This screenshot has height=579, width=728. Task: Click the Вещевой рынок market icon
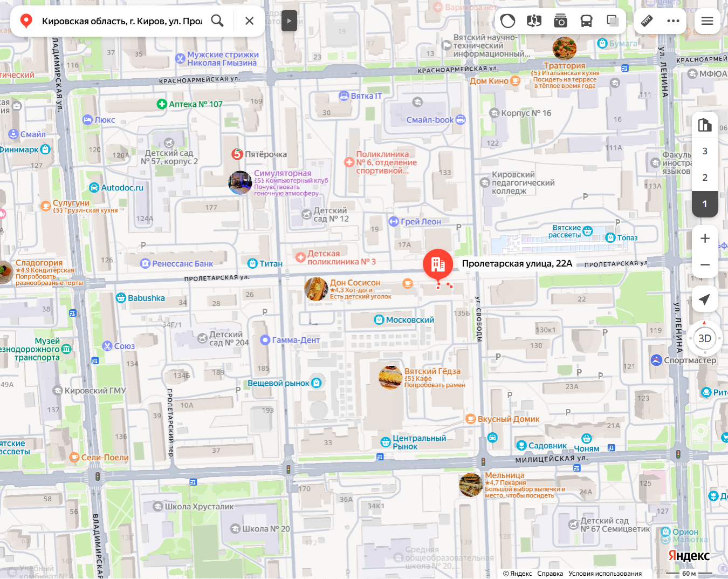pyautogui.click(x=317, y=383)
